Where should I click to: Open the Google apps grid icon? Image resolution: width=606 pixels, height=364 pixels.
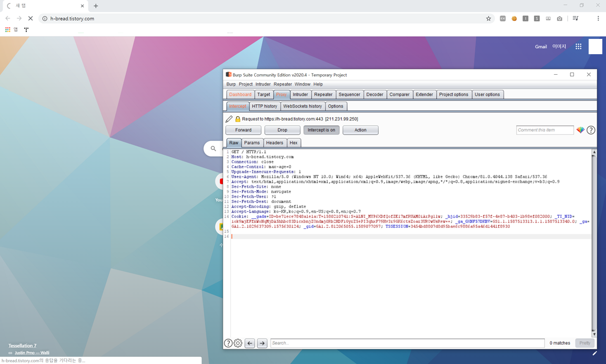[x=579, y=46]
